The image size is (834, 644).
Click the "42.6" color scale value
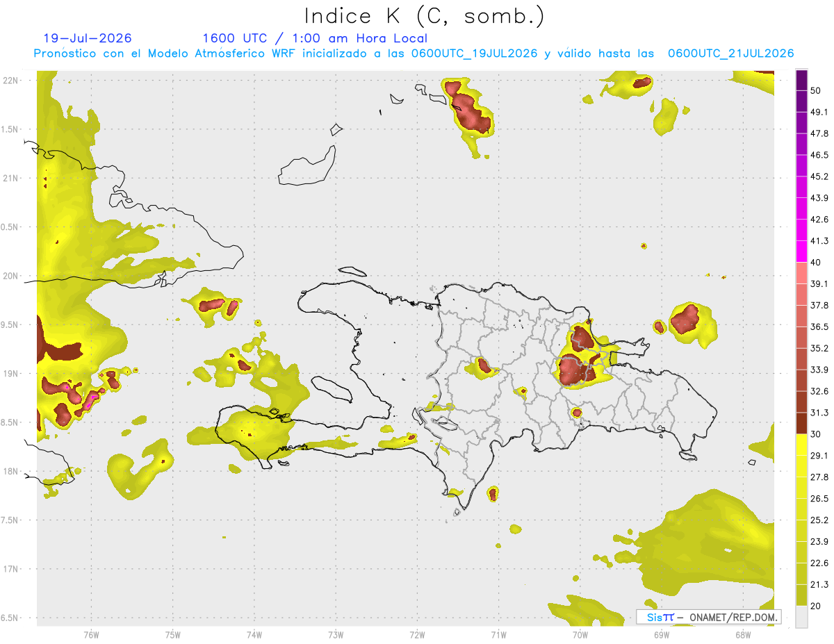coord(820,220)
